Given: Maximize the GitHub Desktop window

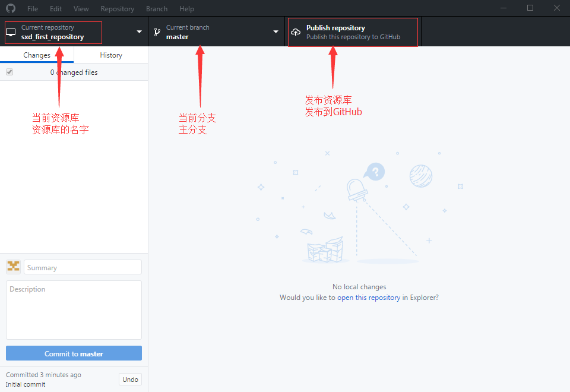Looking at the screenshot, I should click(x=530, y=8).
